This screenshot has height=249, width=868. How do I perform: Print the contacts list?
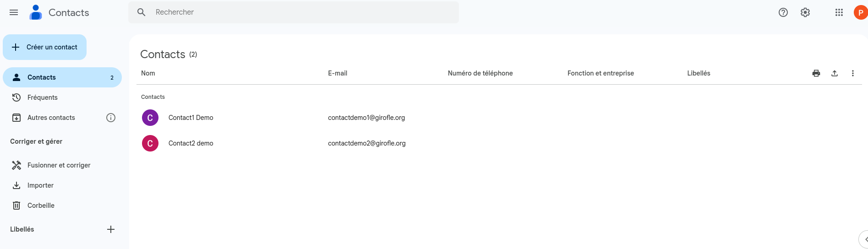pyautogui.click(x=816, y=73)
